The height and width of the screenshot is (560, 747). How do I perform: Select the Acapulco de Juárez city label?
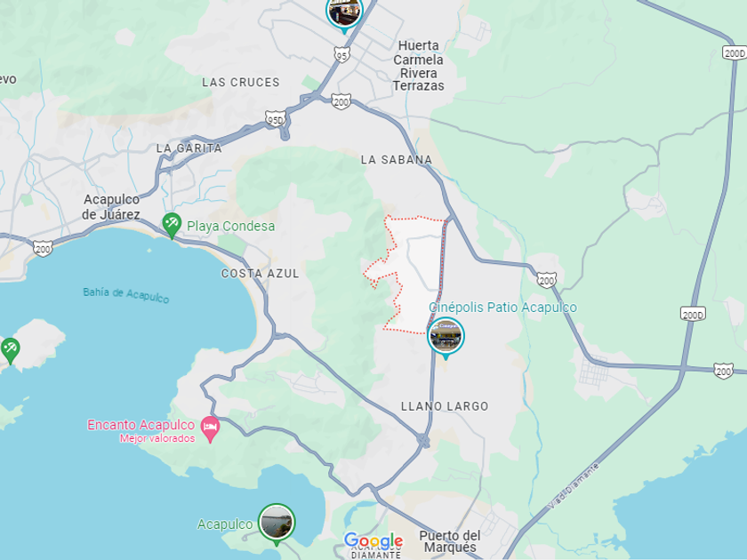pyautogui.click(x=111, y=207)
